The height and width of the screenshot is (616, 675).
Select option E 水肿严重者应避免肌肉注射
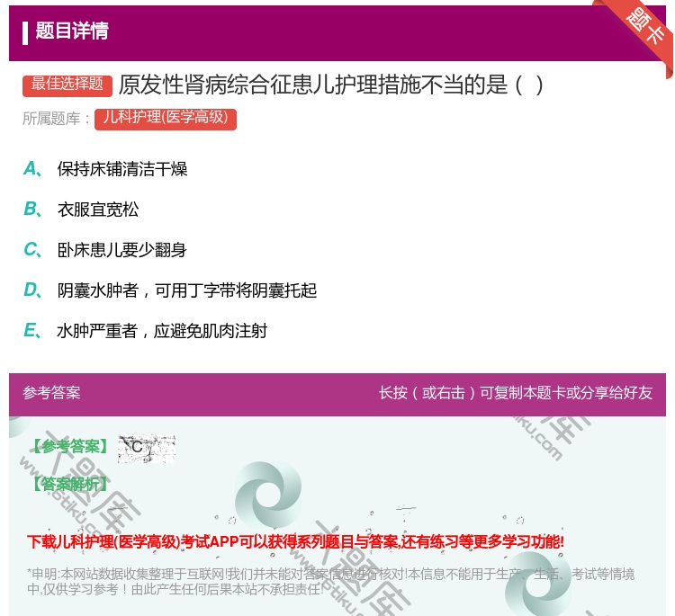[x=162, y=331]
